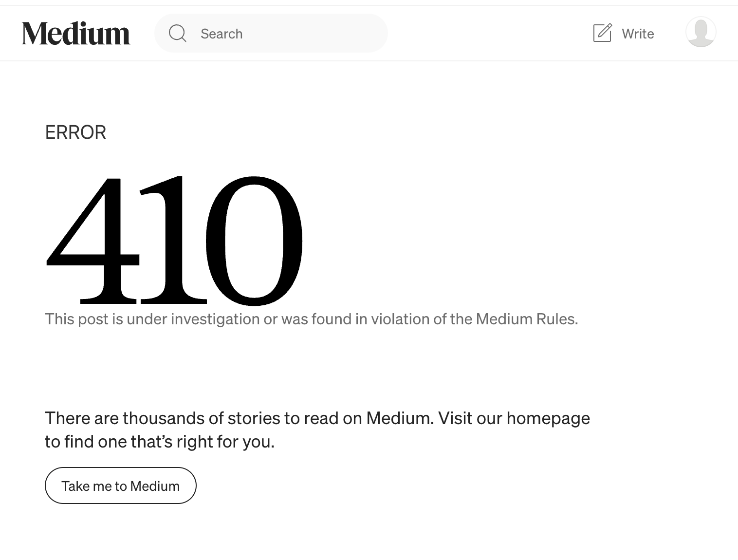The height and width of the screenshot is (560, 738).
Task: Click the Write label in the header
Action: click(637, 34)
